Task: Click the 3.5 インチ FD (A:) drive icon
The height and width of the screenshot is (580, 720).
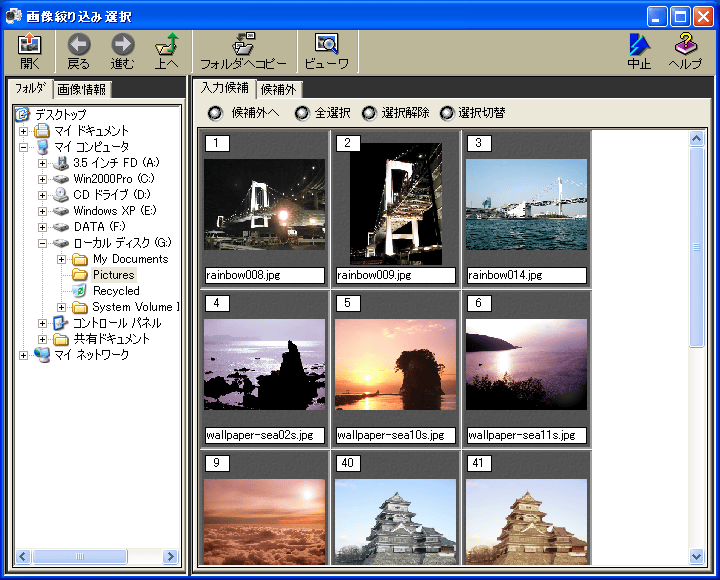Action: pyautogui.click(x=61, y=163)
